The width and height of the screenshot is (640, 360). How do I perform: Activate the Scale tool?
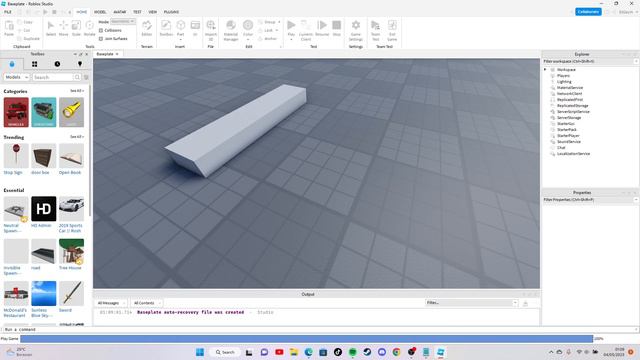pos(76,28)
